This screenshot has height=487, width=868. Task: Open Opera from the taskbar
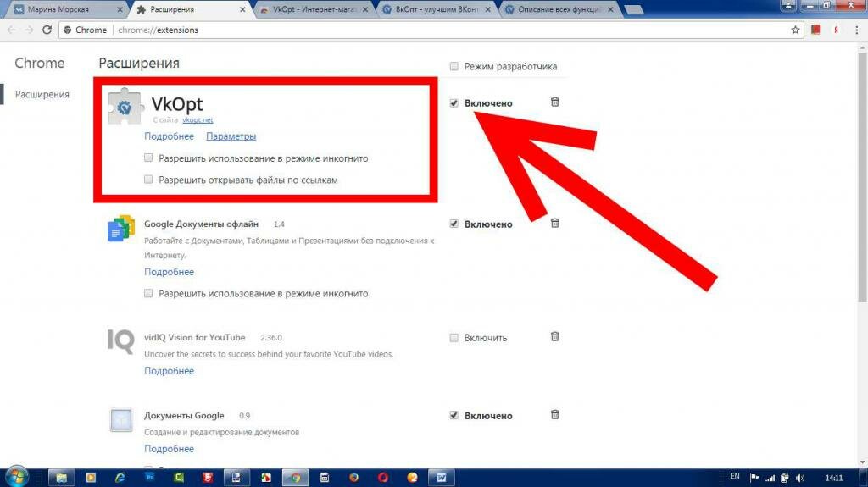(383, 477)
